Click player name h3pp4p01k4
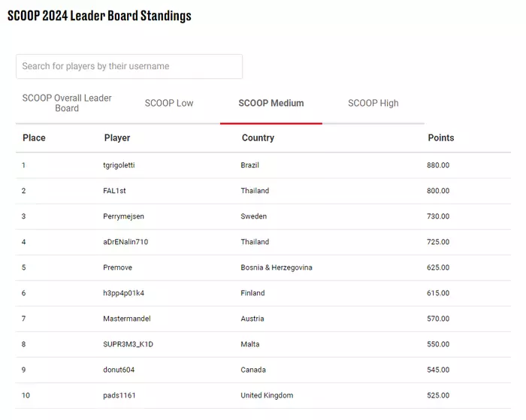The width and height of the screenshot is (526, 420). coord(123,293)
